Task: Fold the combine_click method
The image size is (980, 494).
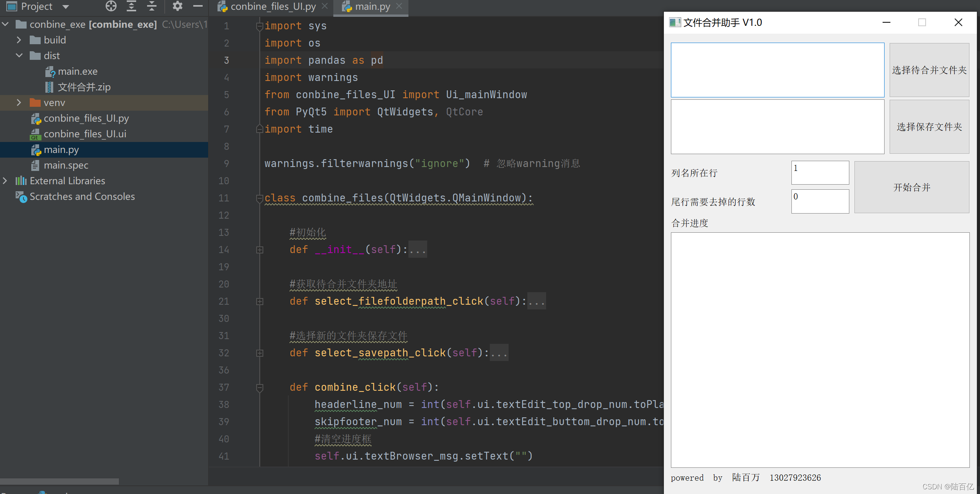Action: [260, 388]
